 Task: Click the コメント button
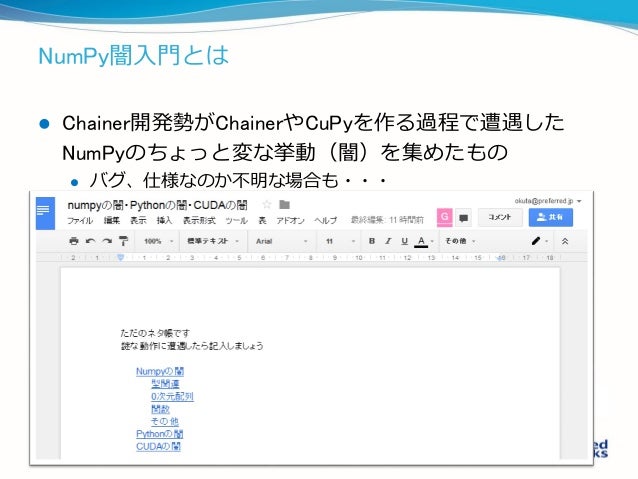(500, 217)
